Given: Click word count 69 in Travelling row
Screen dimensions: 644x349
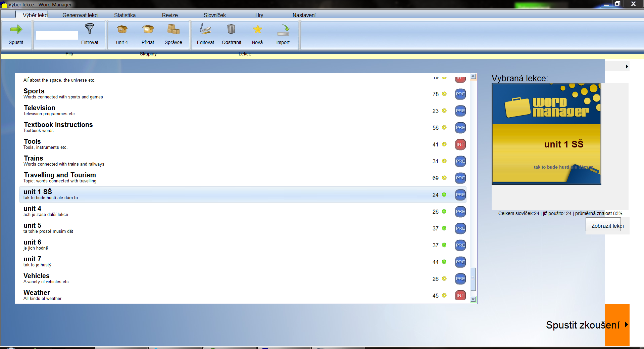Looking at the screenshot, I should [x=436, y=178].
